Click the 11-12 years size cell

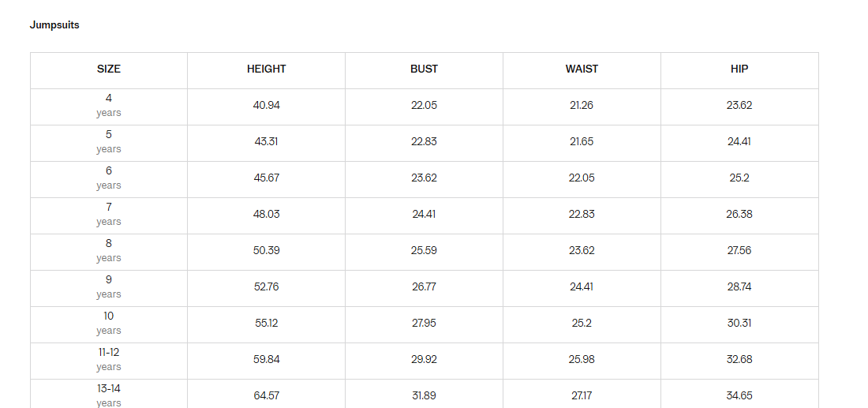pyautogui.click(x=109, y=359)
